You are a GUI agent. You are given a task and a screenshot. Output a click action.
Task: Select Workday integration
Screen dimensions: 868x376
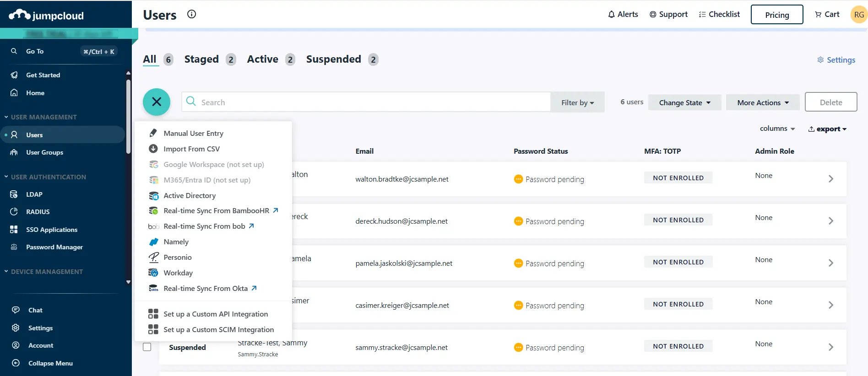(178, 273)
